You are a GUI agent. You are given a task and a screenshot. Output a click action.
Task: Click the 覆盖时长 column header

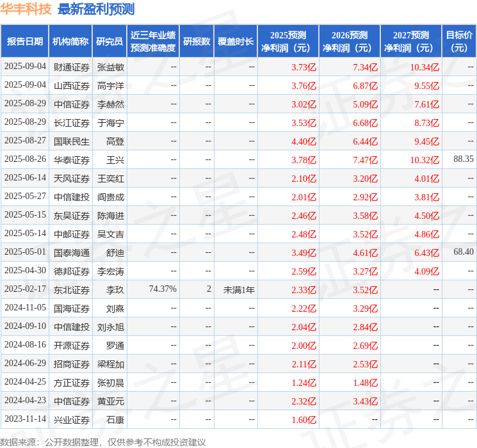pos(236,42)
